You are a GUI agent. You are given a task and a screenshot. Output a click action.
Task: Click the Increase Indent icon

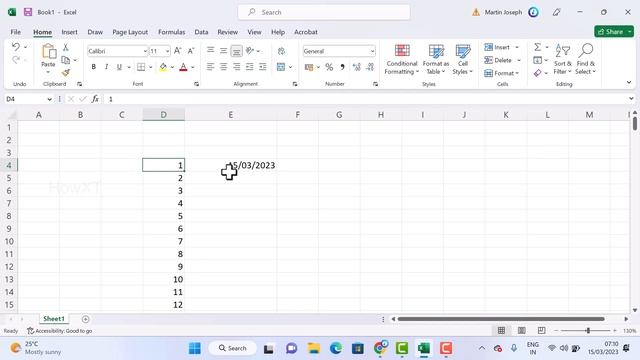coord(262,67)
